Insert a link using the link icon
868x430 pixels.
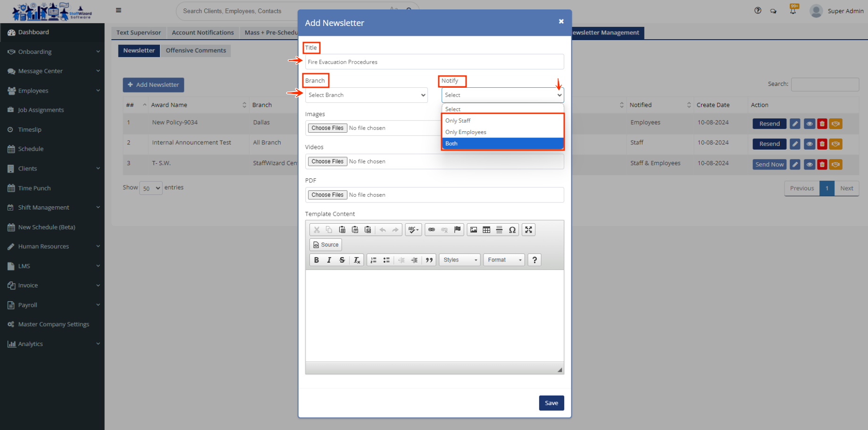pos(432,230)
